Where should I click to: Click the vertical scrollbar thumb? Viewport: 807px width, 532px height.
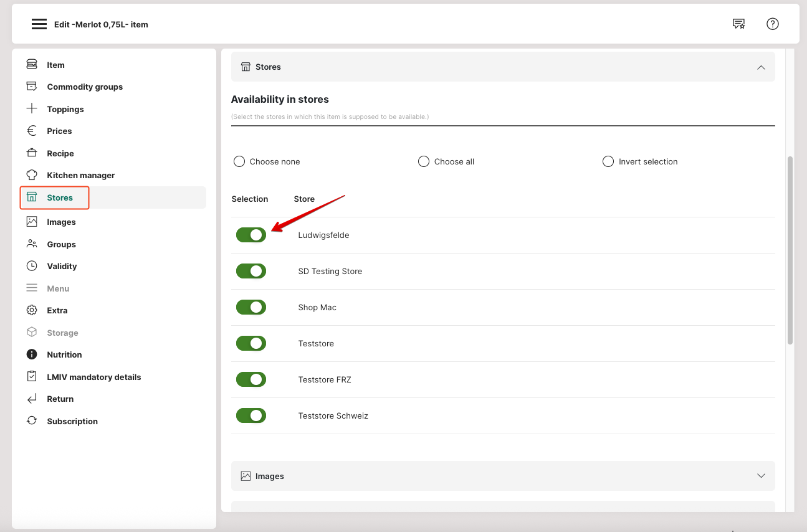790,250
